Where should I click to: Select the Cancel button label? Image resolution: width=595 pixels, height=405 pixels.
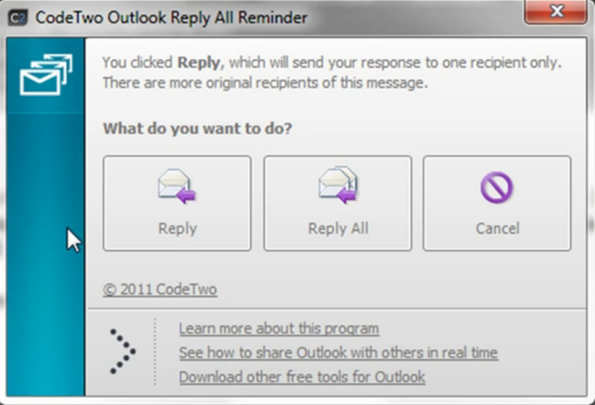[x=497, y=229]
